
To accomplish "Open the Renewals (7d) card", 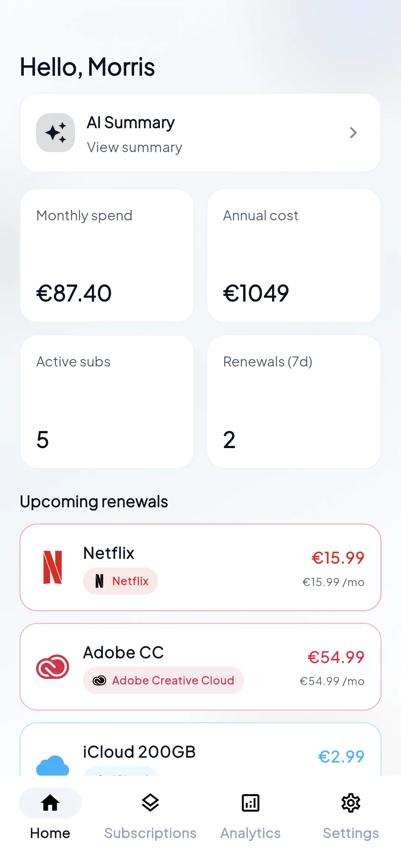I will 294,402.
